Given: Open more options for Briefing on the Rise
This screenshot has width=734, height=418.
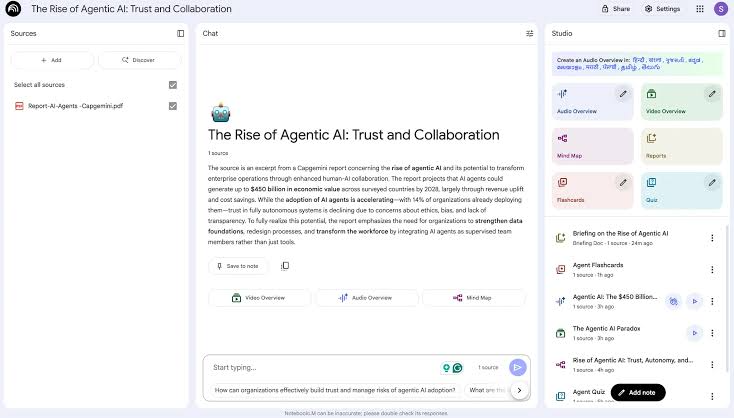Looking at the screenshot, I should [x=712, y=238].
